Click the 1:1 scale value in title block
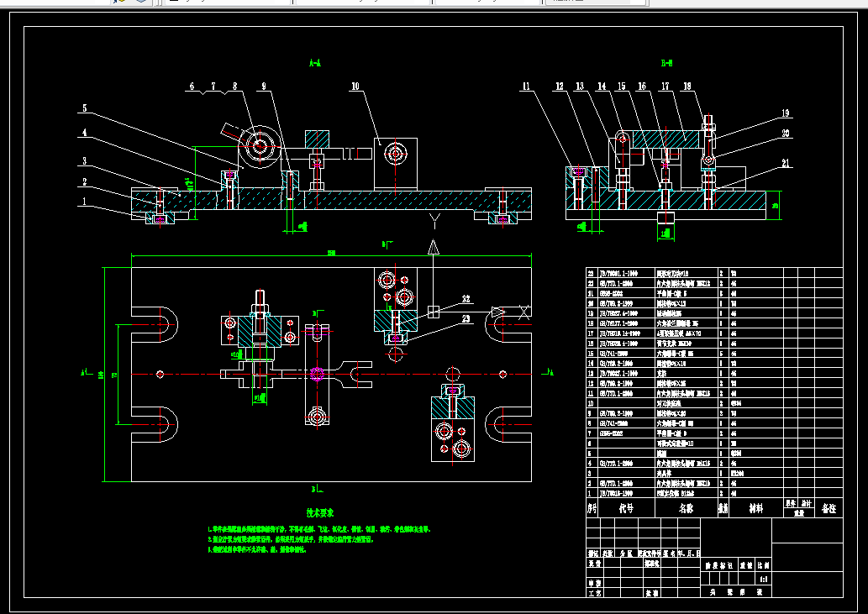Screen dimensions: 868x614 pyautogui.click(x=763, y=580)
